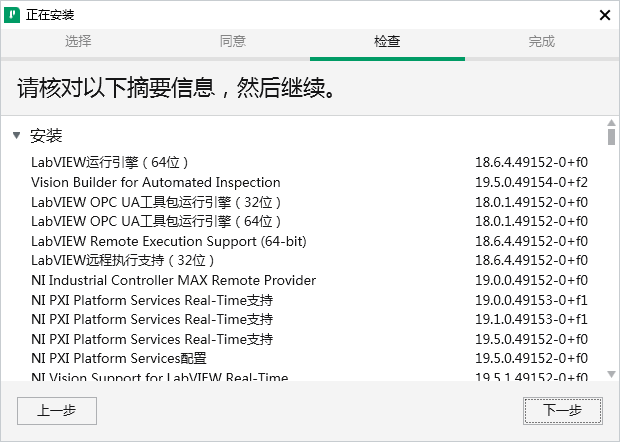This screenshot has height=442, width=620.
Task: Click the vertical scrollbar thumb
Action: [x=611, y=138]
